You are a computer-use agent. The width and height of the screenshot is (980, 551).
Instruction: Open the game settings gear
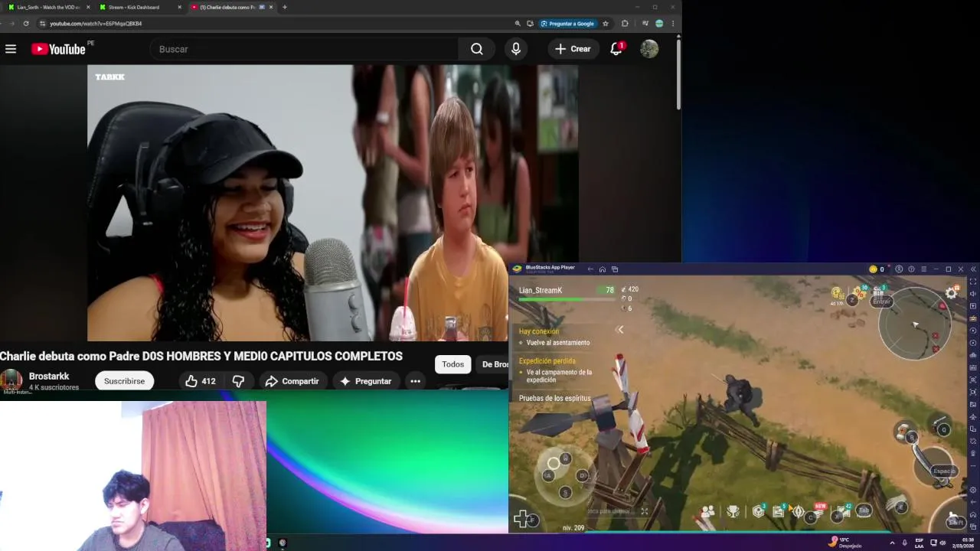(x=952, y=293)
